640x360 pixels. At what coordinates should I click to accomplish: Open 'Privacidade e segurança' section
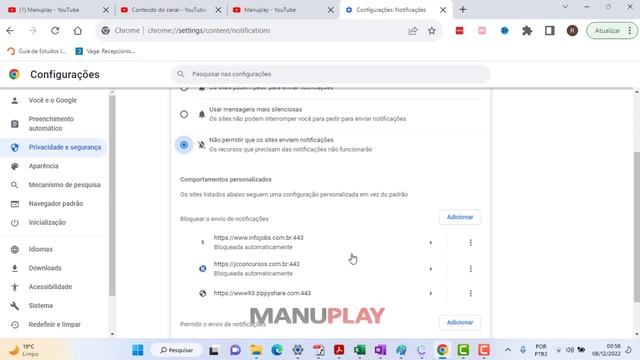pyautogui.click(x=53, y=147)
